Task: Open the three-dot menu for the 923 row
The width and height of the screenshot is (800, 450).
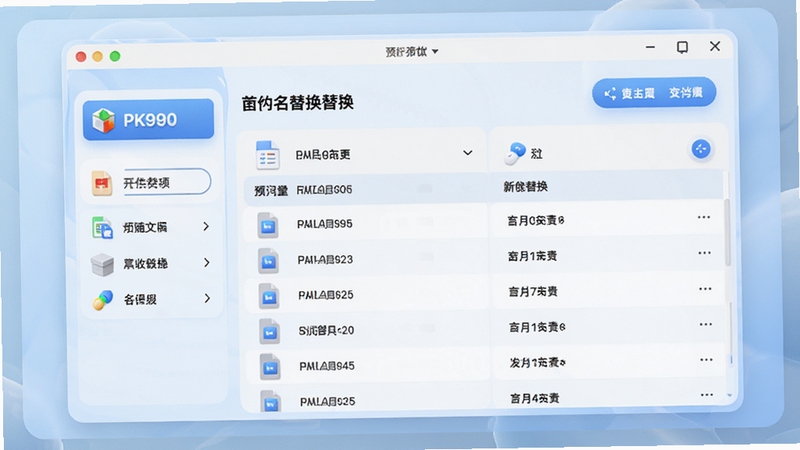Action: pyautogui.click(x=705, y=253)
